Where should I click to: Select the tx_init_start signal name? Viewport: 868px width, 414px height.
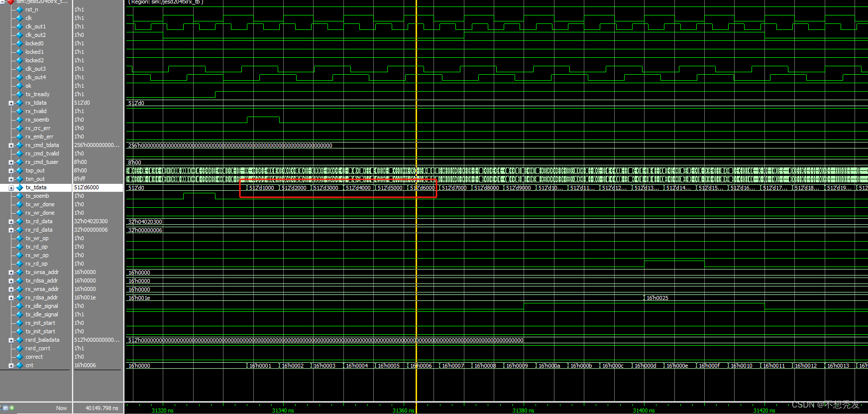click(x=40, y=331)
